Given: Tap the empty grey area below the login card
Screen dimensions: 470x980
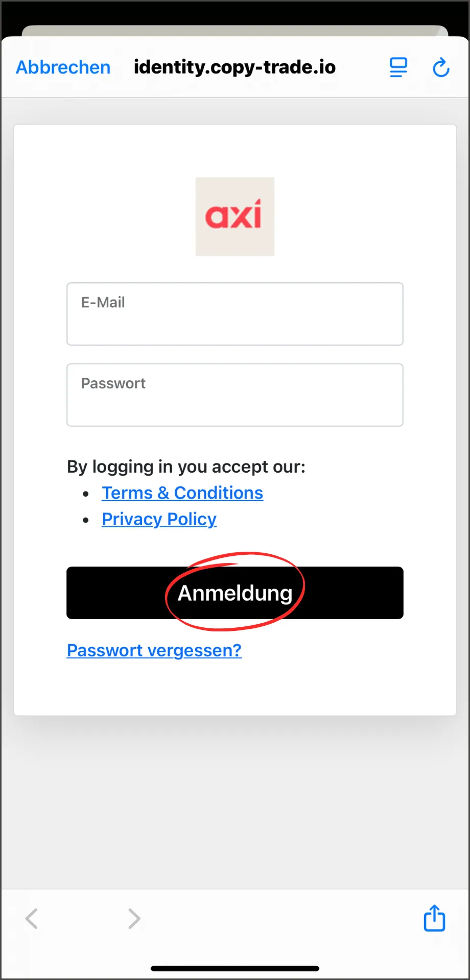Looking at the screenshot, I should [235, 801].
